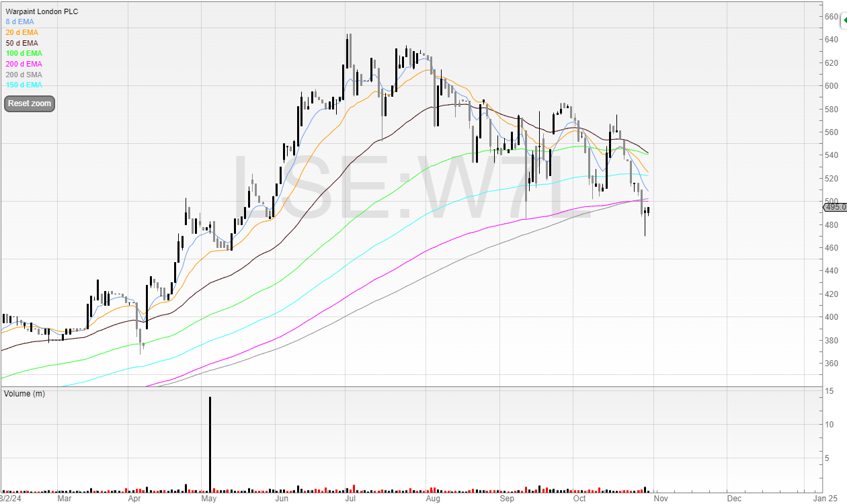Click the Volume (m) panel label
This screenshot has width=847, height=504.
coord(24,393)
